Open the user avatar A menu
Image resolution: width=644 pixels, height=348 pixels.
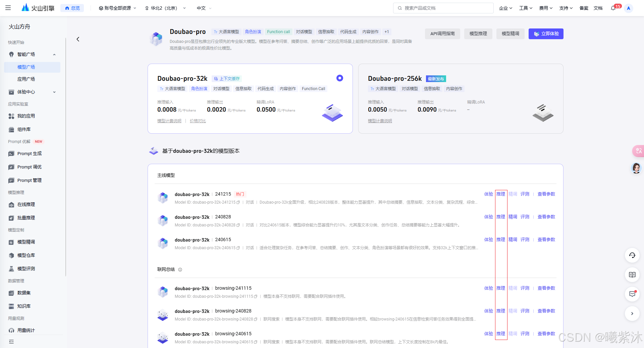pos(629,8)
